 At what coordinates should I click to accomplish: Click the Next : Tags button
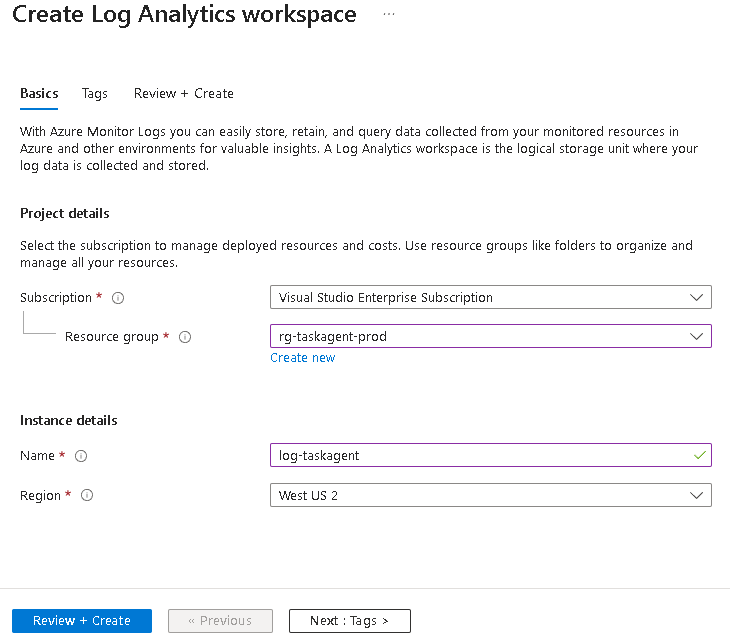click(350, 621)
